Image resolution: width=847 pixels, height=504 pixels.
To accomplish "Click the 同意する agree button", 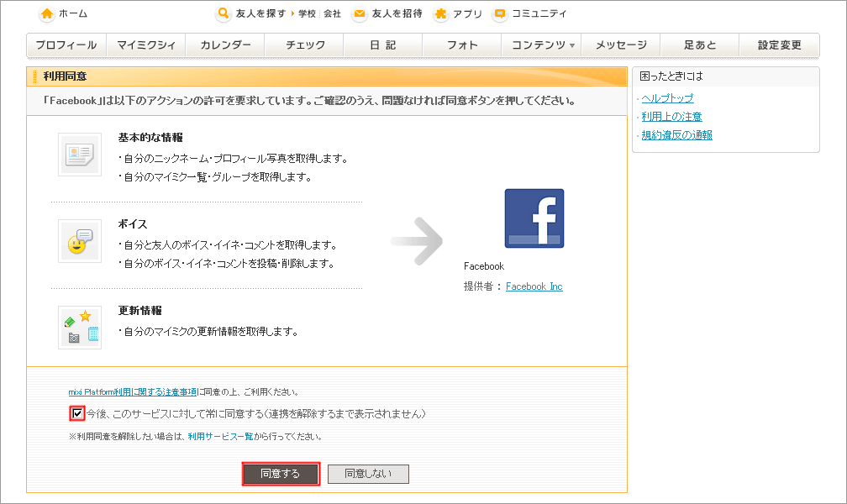I will click(x=281, y=474).
